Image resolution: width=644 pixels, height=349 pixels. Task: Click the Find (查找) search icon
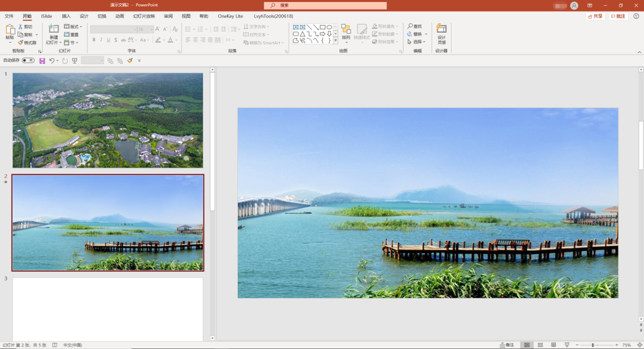410,26
